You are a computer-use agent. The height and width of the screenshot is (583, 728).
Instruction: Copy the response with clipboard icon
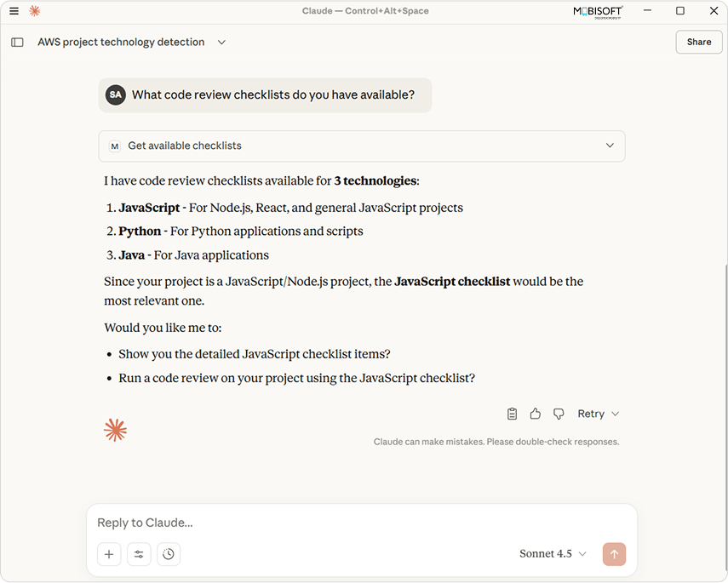tap(512, 414)
